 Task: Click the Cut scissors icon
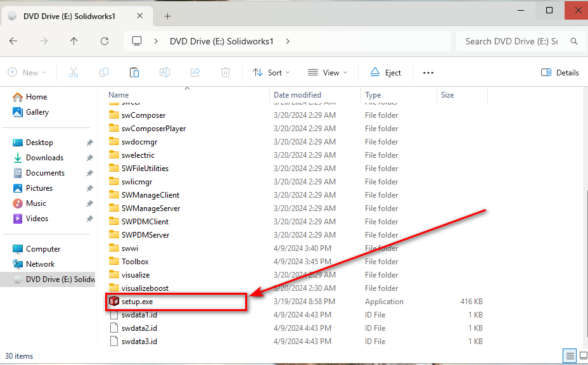[73, 72]
